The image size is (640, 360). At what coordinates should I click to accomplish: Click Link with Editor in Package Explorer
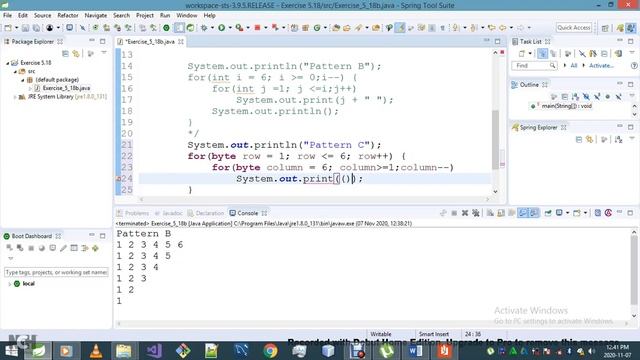click(x=76, y=53)
